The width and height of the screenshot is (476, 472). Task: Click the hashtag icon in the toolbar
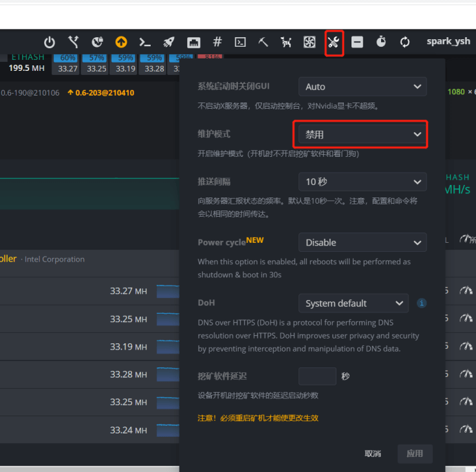pos(217,42)
